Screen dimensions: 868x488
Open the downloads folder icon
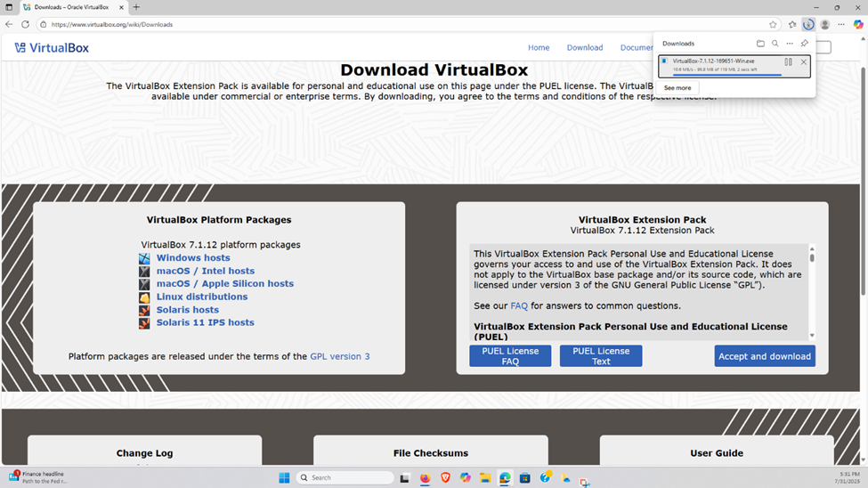tap(760, 44)
